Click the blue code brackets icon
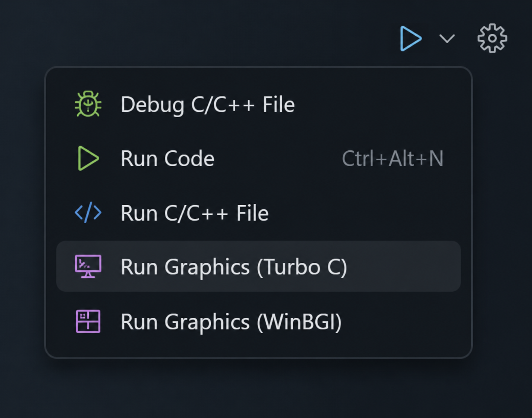 [x=88, y=212]
